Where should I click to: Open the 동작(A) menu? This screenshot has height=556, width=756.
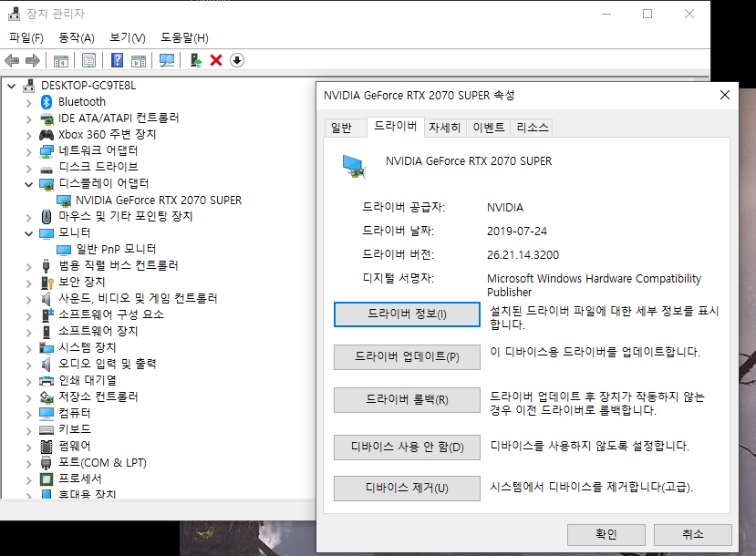click(77, 37)
